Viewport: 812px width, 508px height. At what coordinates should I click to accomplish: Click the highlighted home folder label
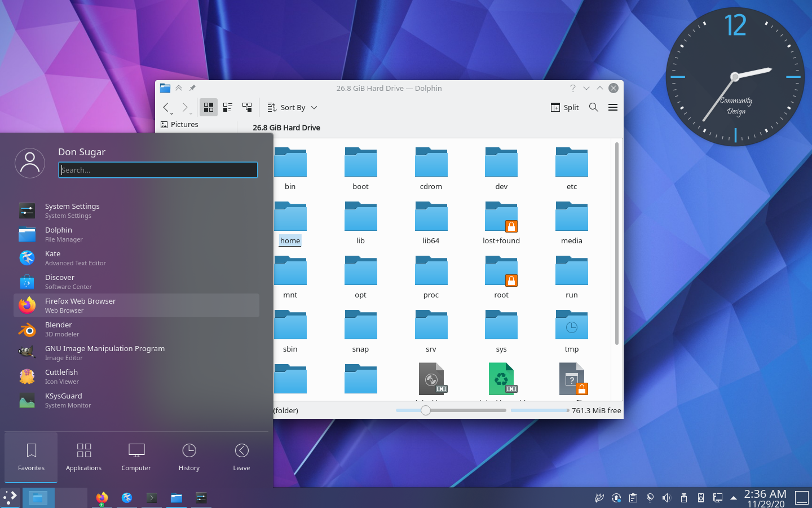point(290,240)
